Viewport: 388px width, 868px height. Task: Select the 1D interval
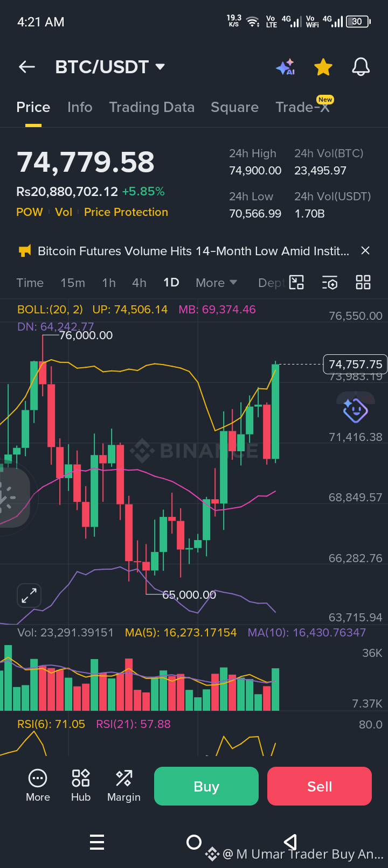coord(171,283)
